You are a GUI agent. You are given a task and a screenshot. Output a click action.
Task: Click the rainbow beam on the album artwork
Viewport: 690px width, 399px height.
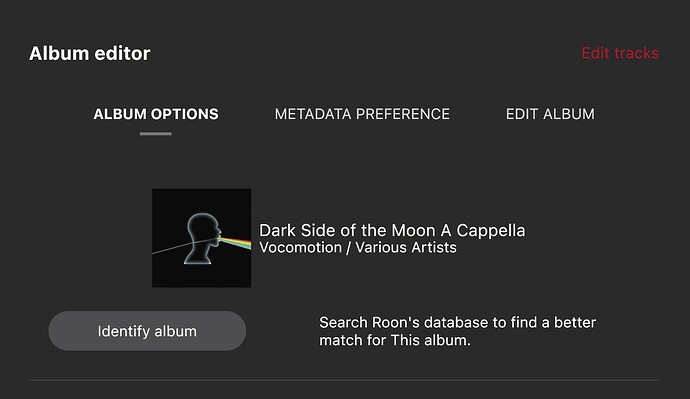tap(235, 243)
